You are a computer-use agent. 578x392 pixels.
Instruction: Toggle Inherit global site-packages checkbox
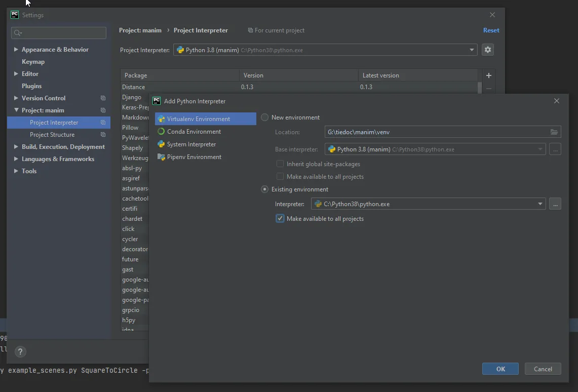point(280,164)
